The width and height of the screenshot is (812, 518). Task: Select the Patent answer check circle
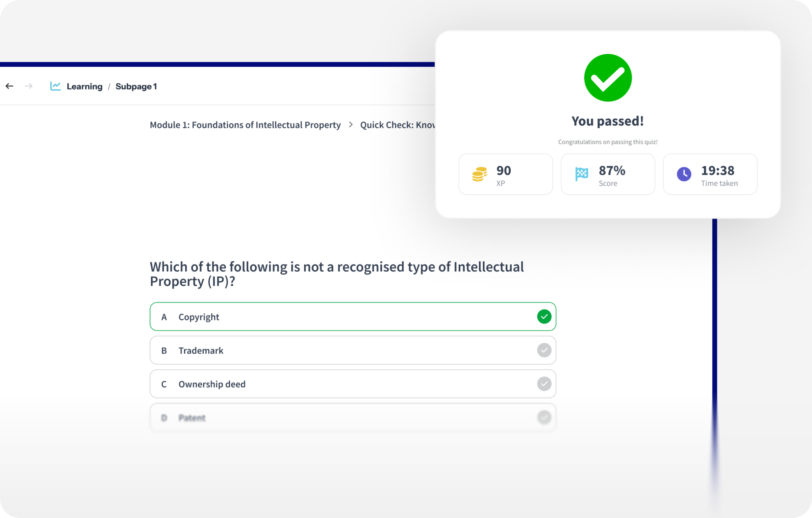point(544,417)
